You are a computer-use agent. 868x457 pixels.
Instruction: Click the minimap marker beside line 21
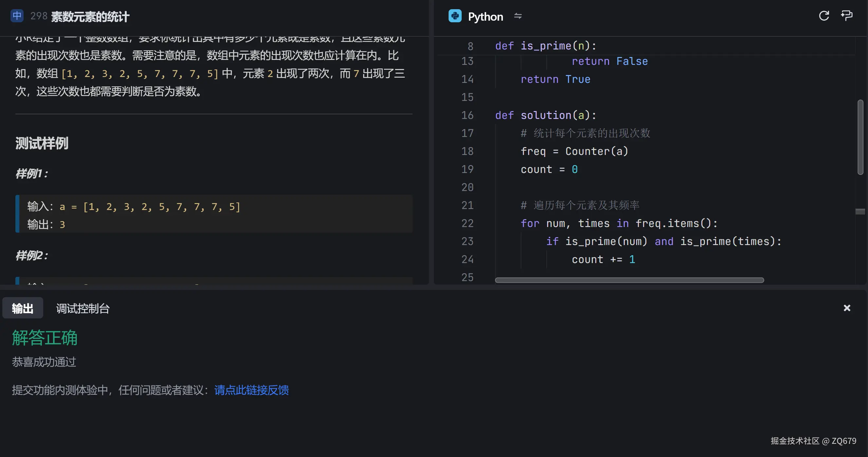point(860,211)
